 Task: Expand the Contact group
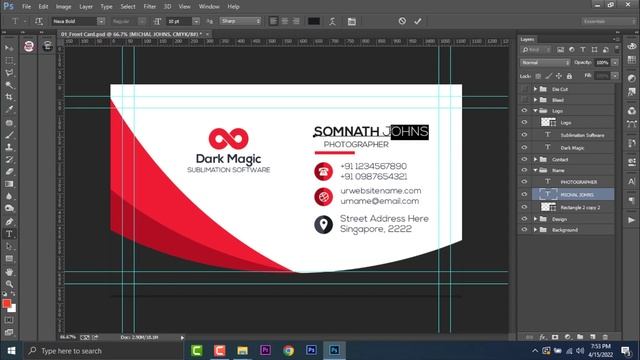535,159
